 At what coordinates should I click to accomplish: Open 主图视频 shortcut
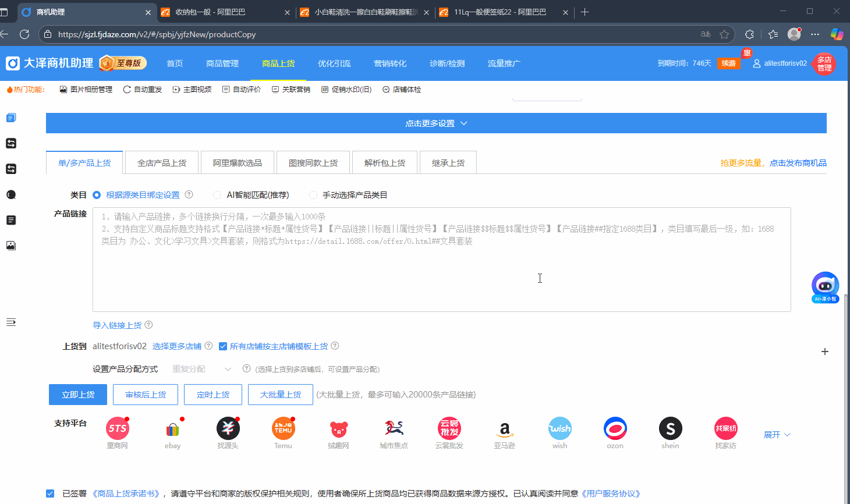(x=192, y=90)
